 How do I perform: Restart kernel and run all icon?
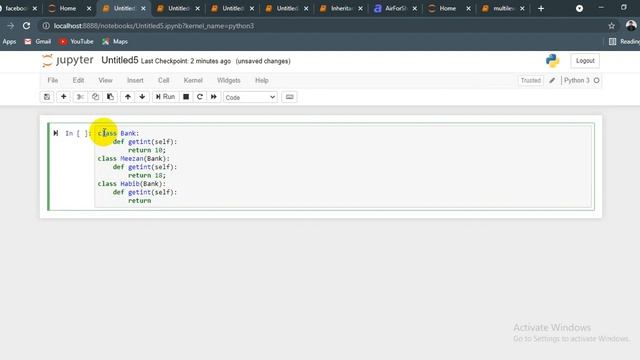pyautogui.click(x=213, y=97)
